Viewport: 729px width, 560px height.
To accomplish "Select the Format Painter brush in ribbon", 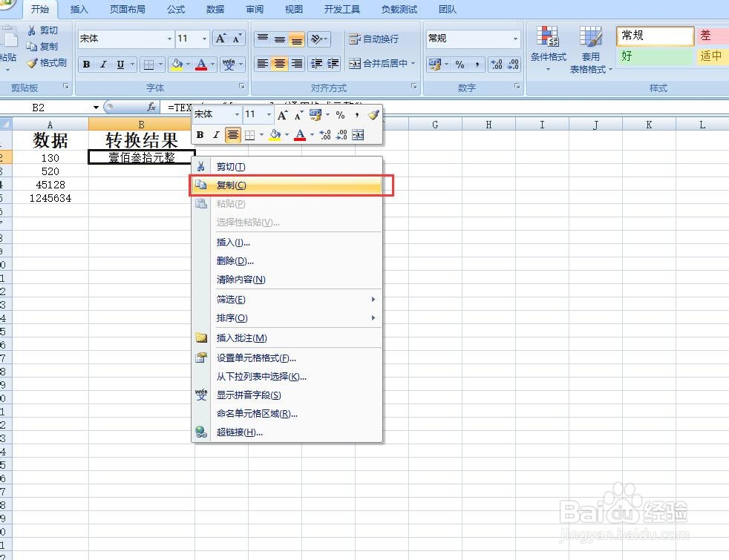I will click(x=32, y=63).
